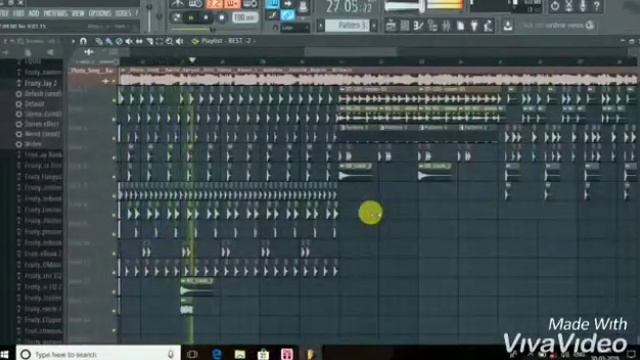Select the playlist Slip tool
The image size is (640, 360).
[x=139, y=41]
